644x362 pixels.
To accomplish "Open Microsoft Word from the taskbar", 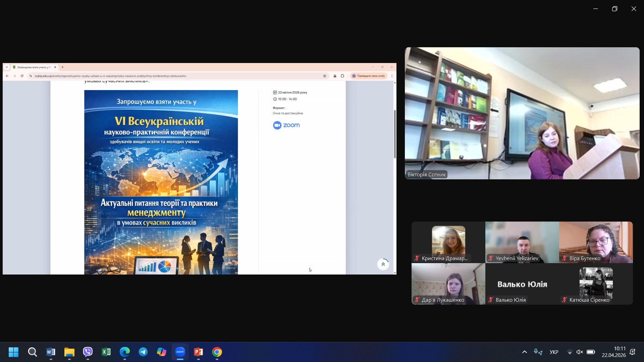I will pos(51,352).
